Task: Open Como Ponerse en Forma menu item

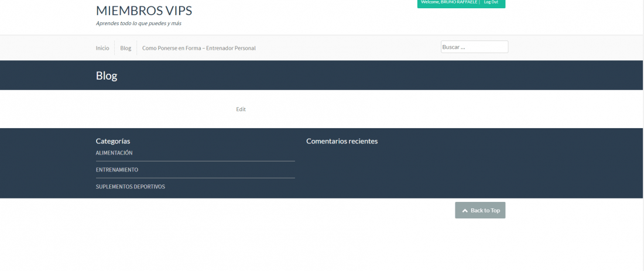Action: 199,48
